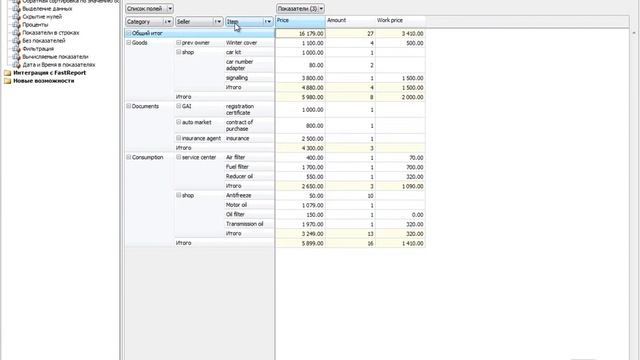Viewport: 640px width, 360px height.
Task: Click the Seller field button
Action: click(199, 22)
